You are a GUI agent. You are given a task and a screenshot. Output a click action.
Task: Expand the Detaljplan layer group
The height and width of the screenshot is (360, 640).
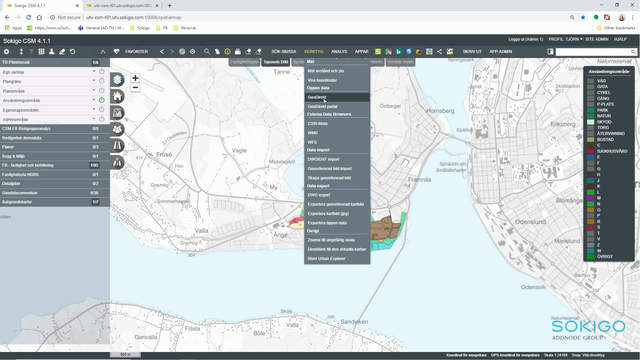[x=55, y=184]
